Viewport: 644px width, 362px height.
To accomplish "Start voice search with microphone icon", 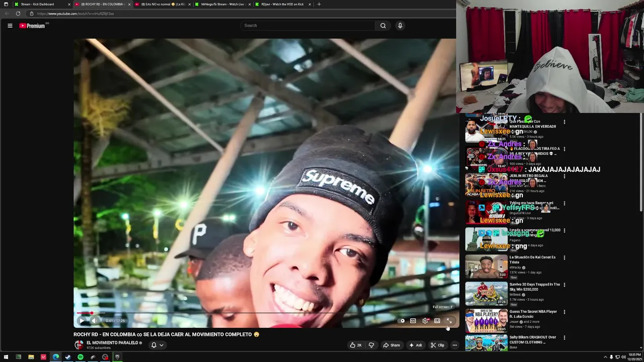I will [x=400, y=26].
